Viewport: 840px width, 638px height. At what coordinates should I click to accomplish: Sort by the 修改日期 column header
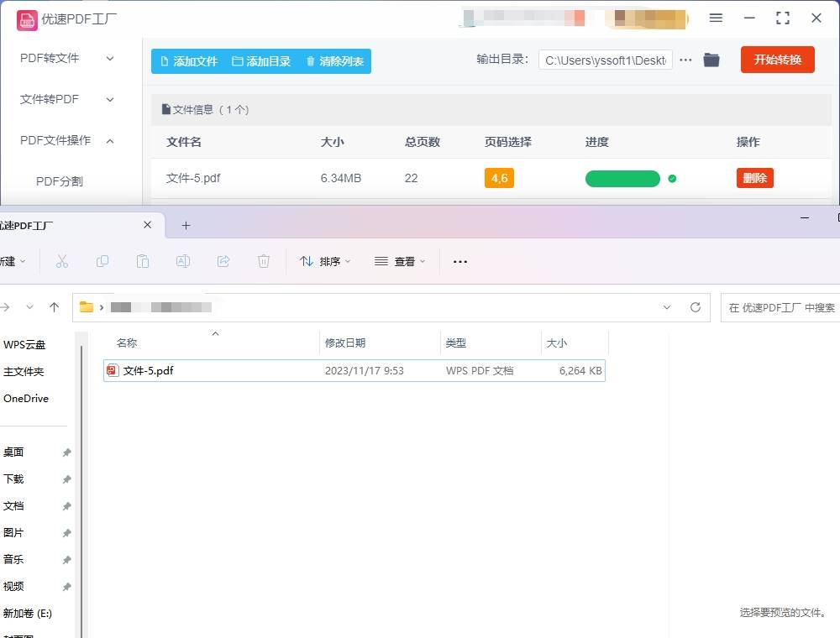345,343
